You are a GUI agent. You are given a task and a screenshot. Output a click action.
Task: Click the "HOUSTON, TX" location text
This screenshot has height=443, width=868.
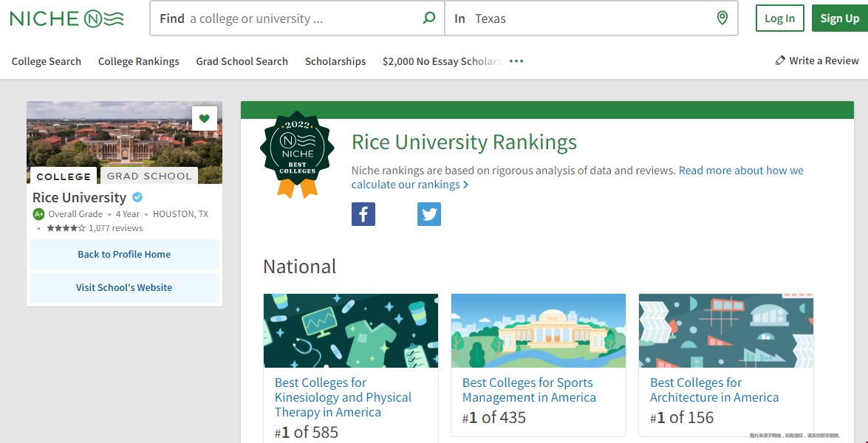click(180, 214)
